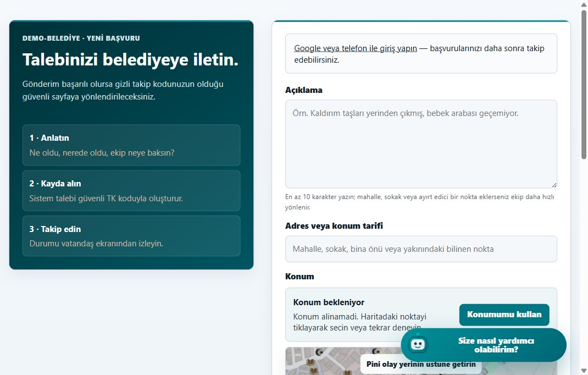Click 'Durumu vatandaş ekranından izleyin.' text
The image size is (588, 375).
coord(96,244)
